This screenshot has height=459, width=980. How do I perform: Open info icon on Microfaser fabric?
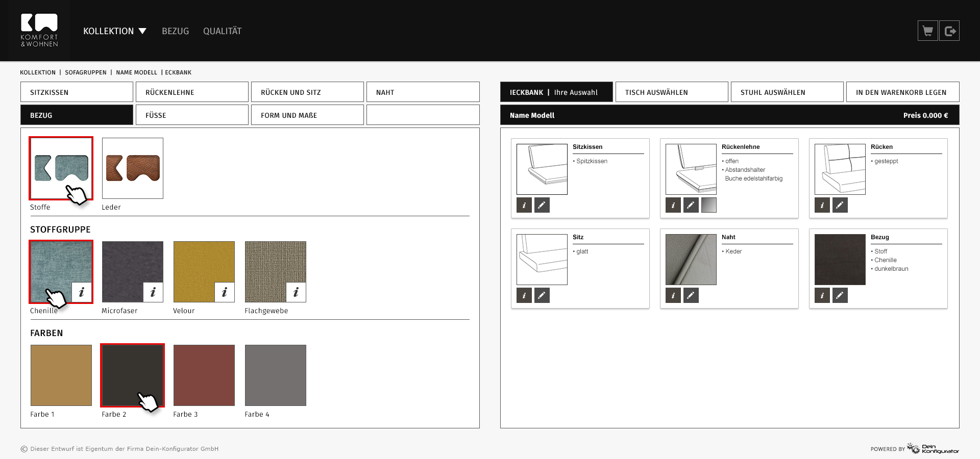point(153,292)
